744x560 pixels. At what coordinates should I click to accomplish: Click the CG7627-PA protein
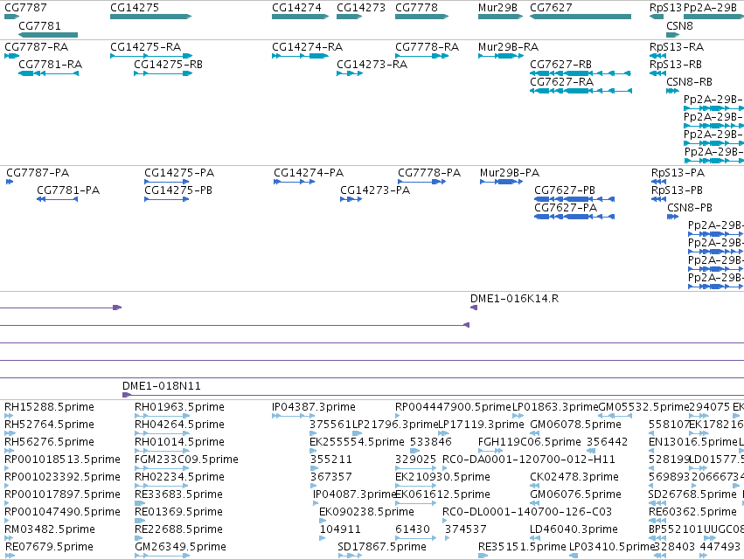click(574, 217)
